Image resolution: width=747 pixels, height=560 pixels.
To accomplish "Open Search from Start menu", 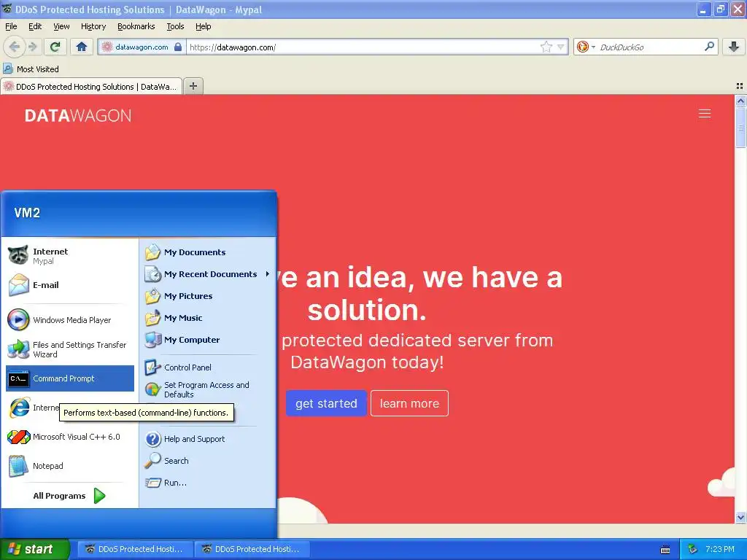I will click(207, 461).
